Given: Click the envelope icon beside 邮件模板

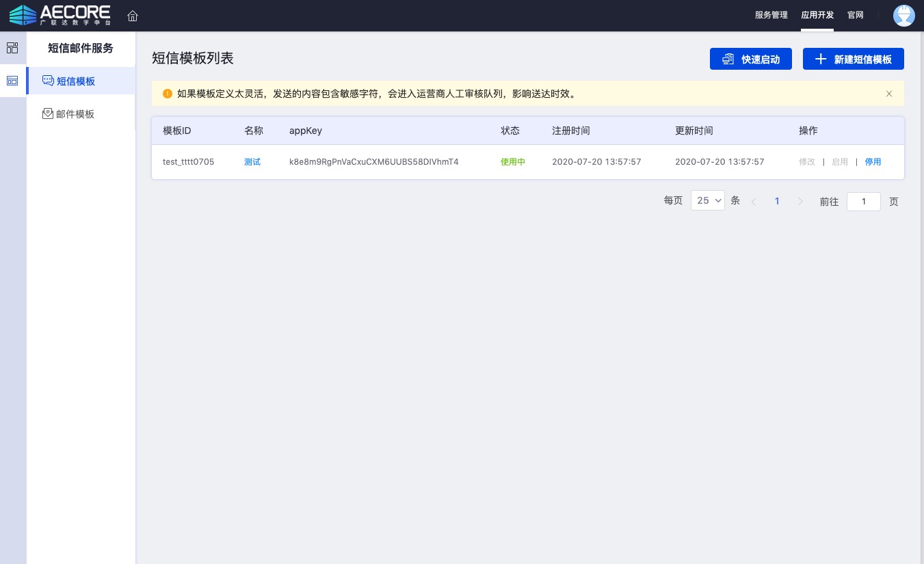Looking at the screenshot, I should (48, 113).
